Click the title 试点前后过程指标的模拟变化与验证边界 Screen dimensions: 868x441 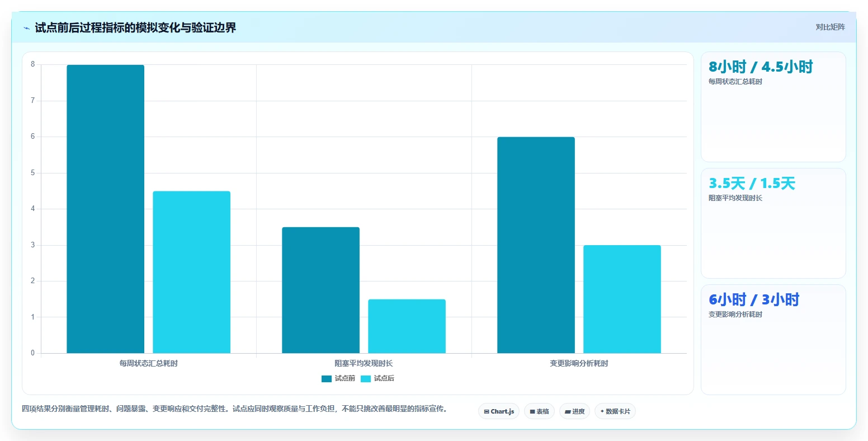(135, 27)
